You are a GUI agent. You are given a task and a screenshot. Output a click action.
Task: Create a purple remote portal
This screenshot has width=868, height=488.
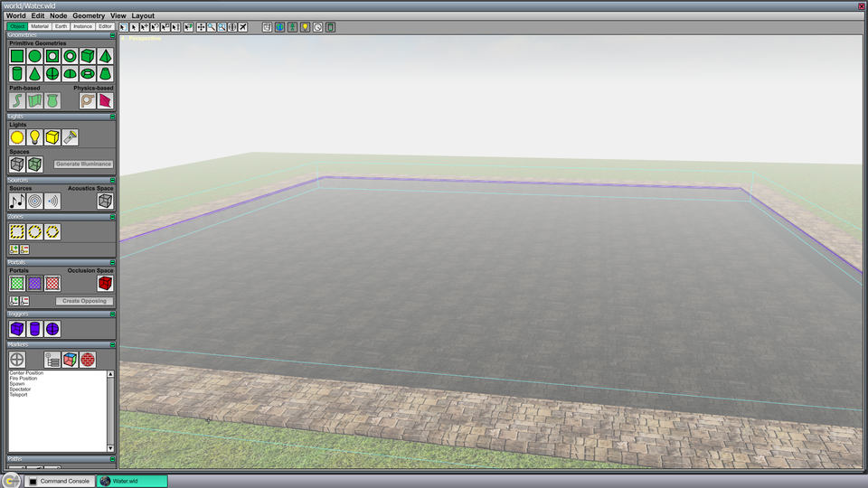click(x=35, y=283)
